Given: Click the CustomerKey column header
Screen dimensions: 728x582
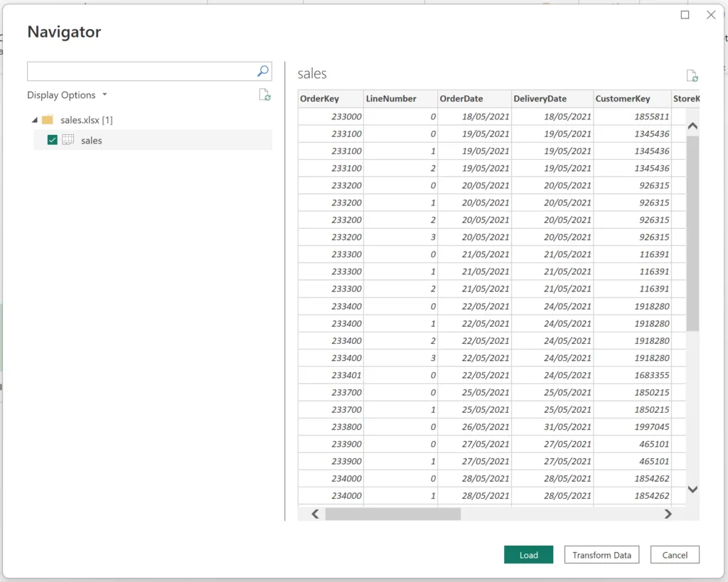Looking at the screenshot, I should (x=632, y=98).
